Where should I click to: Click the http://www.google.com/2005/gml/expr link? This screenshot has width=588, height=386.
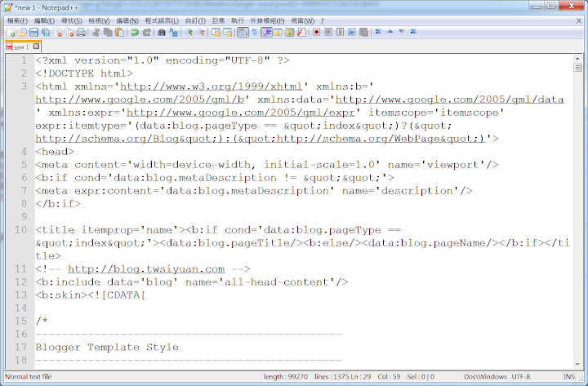point(240,113)
